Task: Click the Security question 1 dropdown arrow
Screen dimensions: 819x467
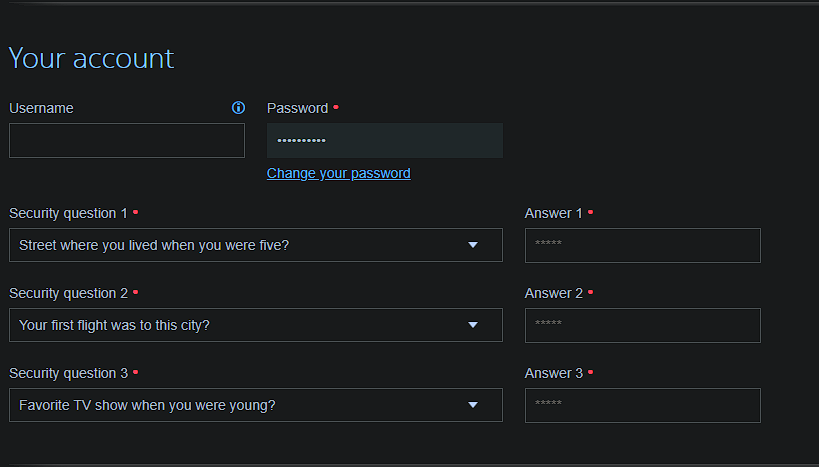Action: click(473, 245)
